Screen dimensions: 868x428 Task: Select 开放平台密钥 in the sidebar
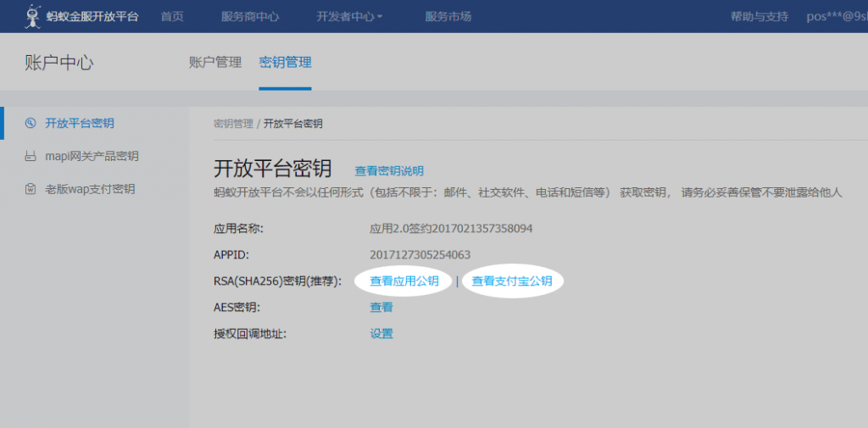click(80, 124)
